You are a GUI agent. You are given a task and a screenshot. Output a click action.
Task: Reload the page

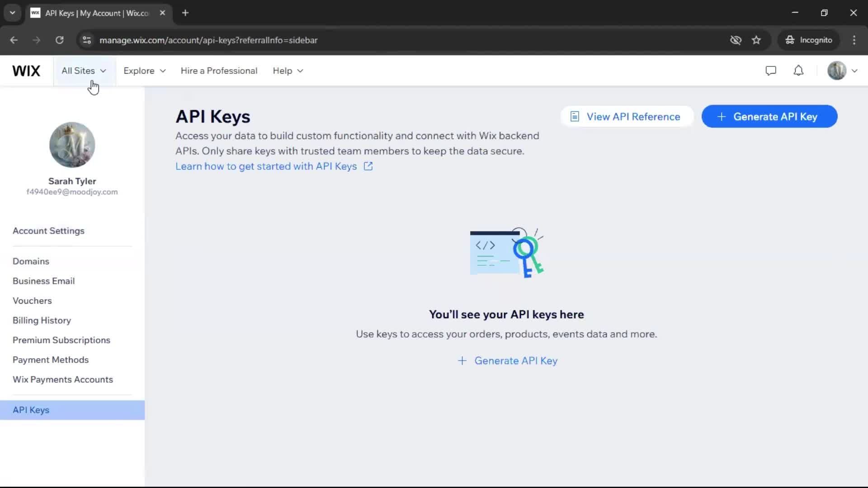(x=59, y=40)
